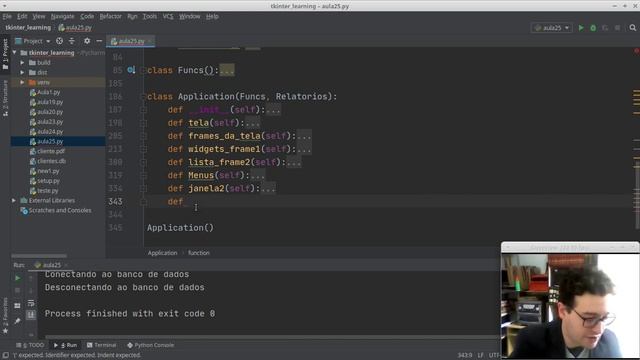The height and width of the screenshot is (360, 640).
Task: Select the aula25 tab in Run panel
Action: pos(51,265)
